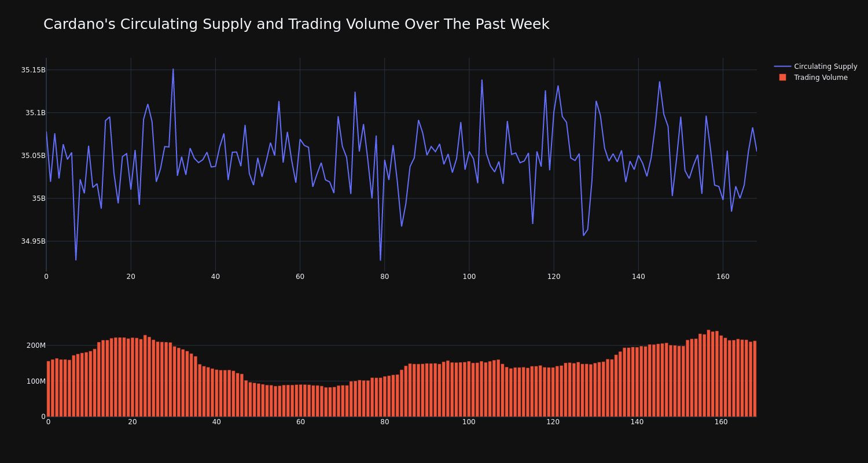Viewport: 868px width, 463px height.
Task: Click x-axis tick 60 under the bar chart
Action: click(300, 422)
